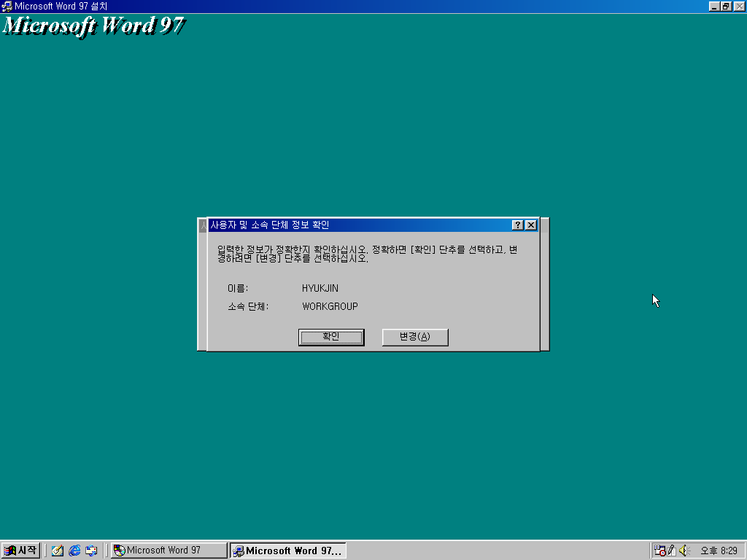Confirm the user info with 확인 button
The width and height of the screenshot is (747, 560).
[331, 337]
